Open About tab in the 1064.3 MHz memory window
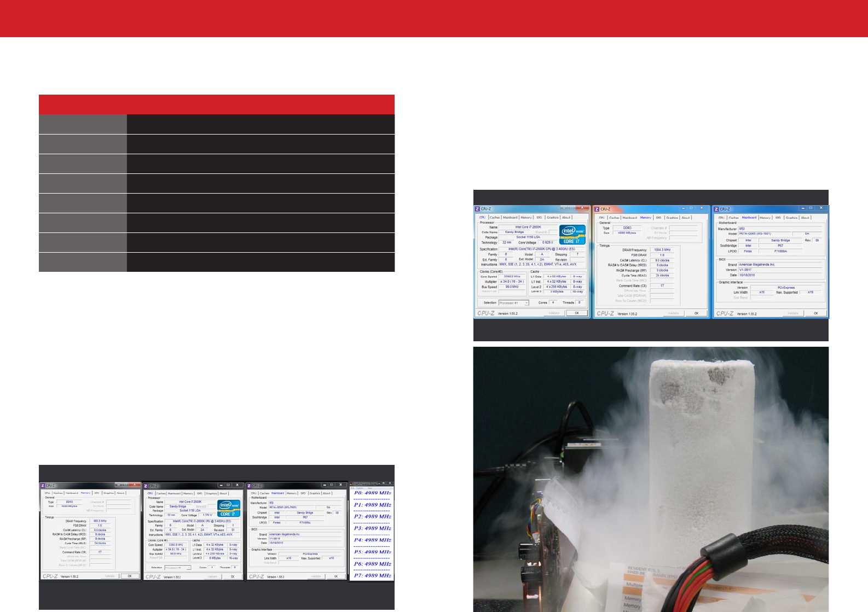The image size is (868, 612). click(686, 218)
